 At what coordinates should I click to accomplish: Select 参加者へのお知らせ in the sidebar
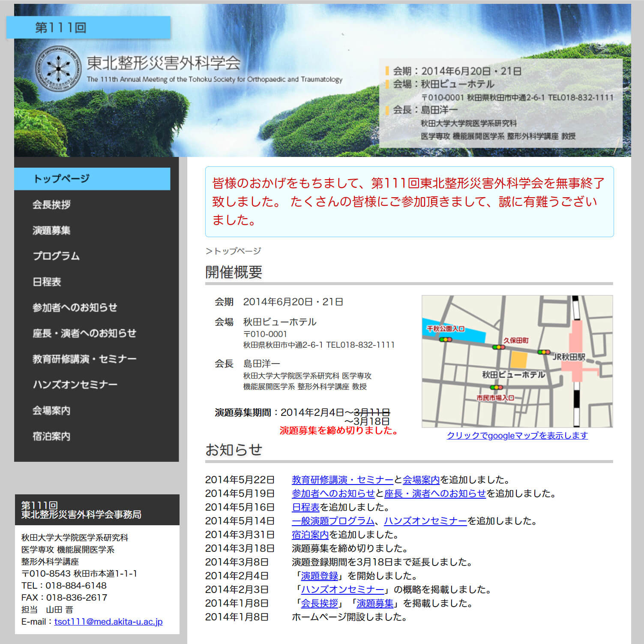(75, 307)
